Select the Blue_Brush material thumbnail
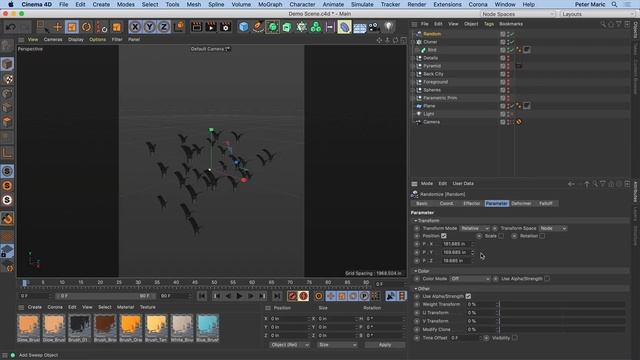This screenshot has height=360, width=640. (x=207, y=328)
